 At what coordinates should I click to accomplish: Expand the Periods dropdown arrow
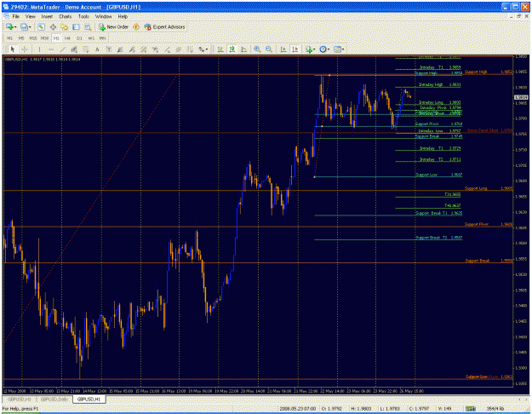pos(329,50)
